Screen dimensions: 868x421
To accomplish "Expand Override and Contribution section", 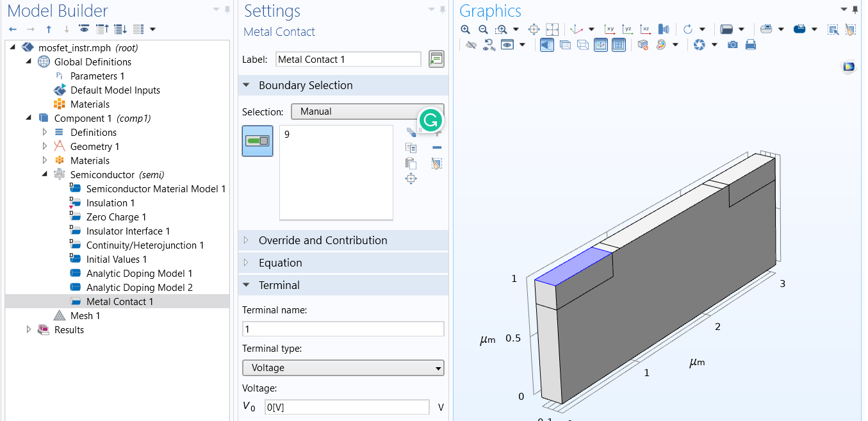I will [x=246, y=240].
